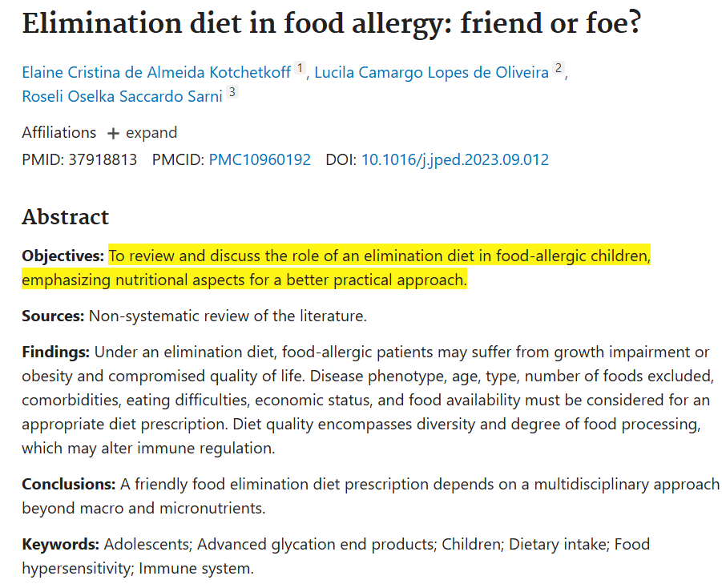Click the Keywords label
The width and height of the screenshot is (722, 588).
click(x=60, y=544)
